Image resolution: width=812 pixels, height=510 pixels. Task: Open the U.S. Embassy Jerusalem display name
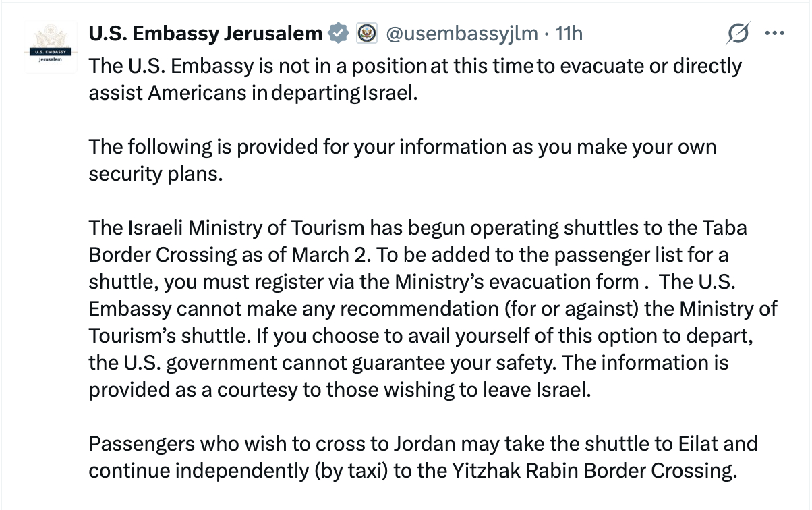point(205,32)
